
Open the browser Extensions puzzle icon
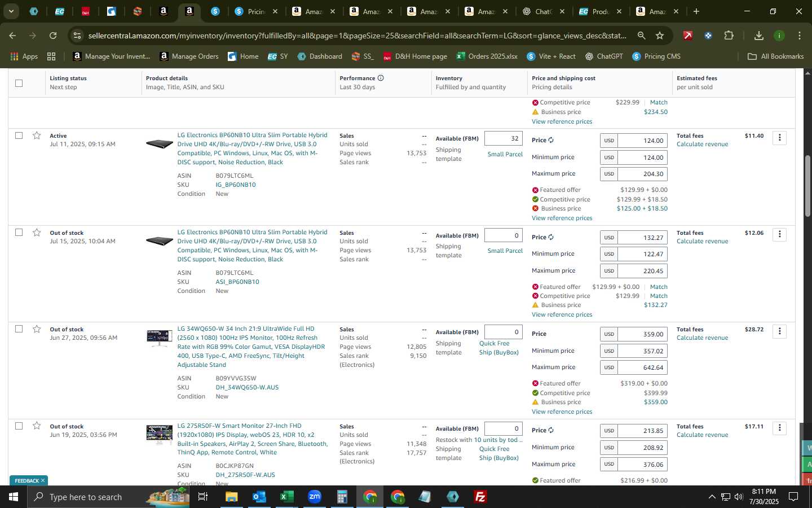729,36
